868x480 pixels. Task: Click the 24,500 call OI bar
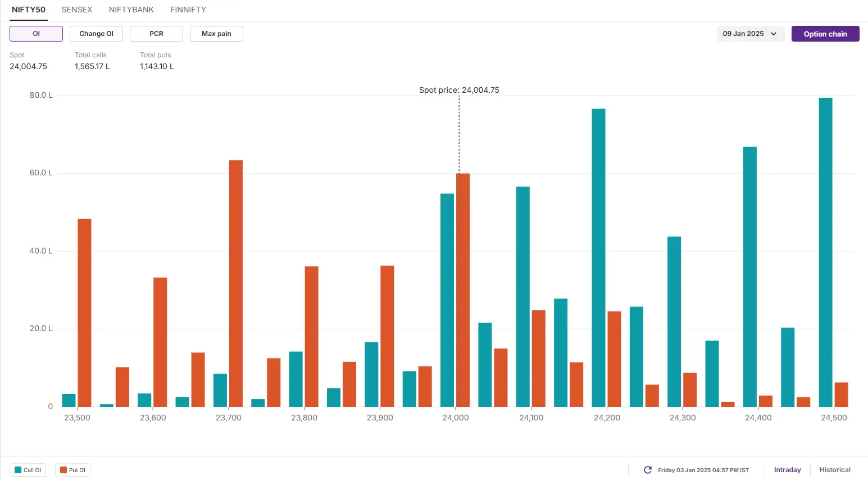(x=825, y=252)
